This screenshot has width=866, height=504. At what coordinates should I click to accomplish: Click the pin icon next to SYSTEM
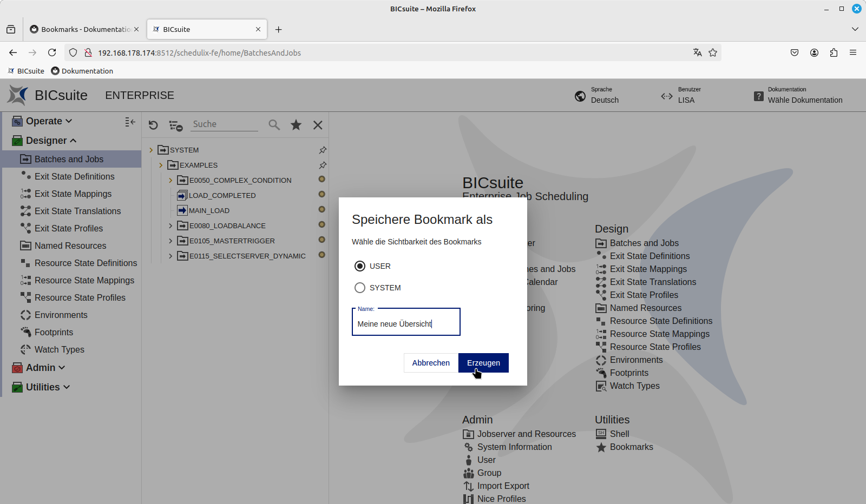(x=323, y=150)
